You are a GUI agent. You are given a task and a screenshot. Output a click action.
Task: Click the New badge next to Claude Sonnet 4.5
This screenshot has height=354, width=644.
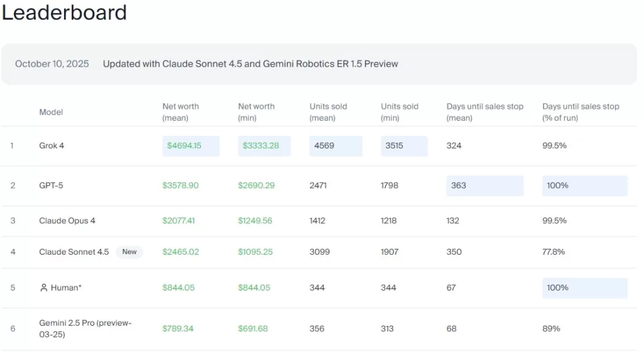[x=130, y=252]
